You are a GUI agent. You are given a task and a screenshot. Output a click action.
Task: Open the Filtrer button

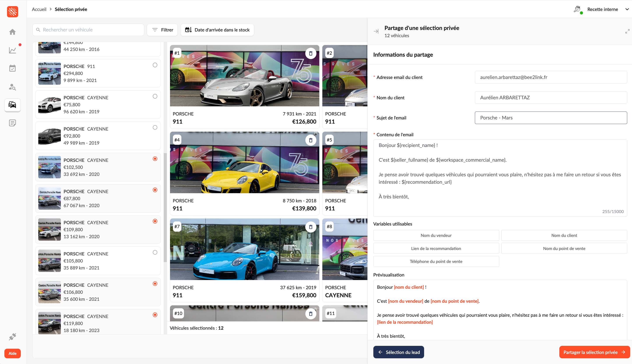[x=162, y=30]
